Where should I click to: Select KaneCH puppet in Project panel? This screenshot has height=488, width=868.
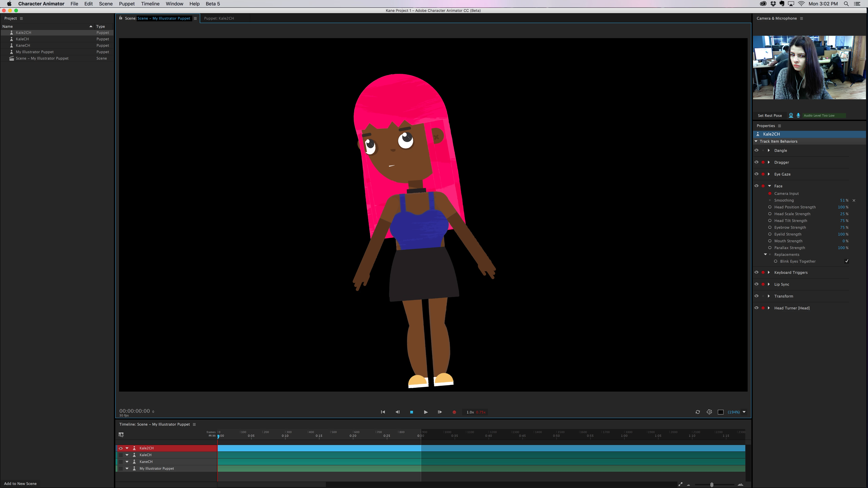click(x=23, y=45)
